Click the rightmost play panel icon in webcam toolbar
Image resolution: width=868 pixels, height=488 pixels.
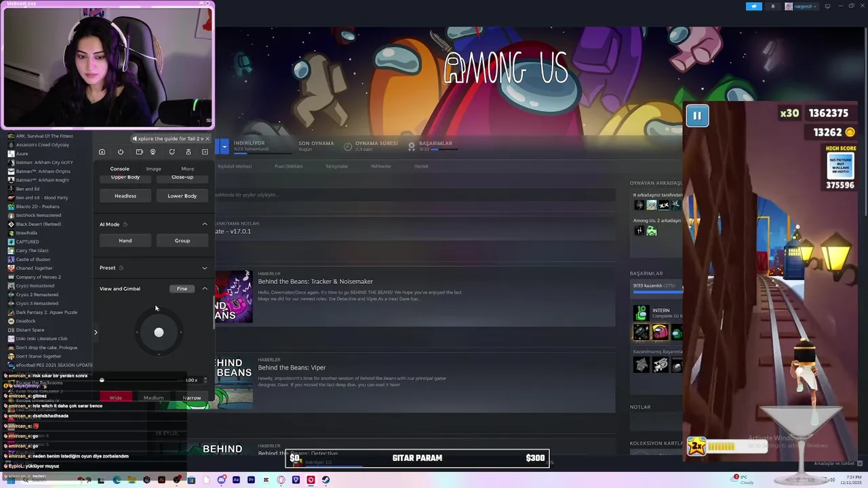point(205,152)
